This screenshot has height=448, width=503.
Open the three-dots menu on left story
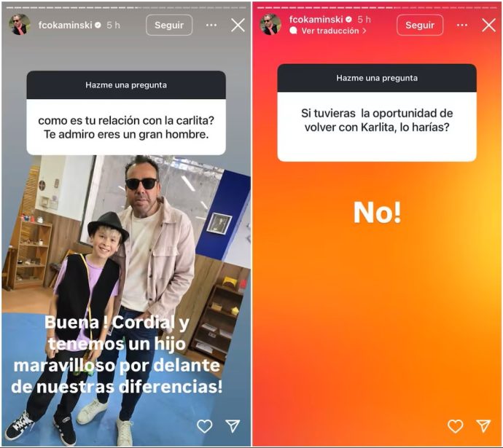211,25
